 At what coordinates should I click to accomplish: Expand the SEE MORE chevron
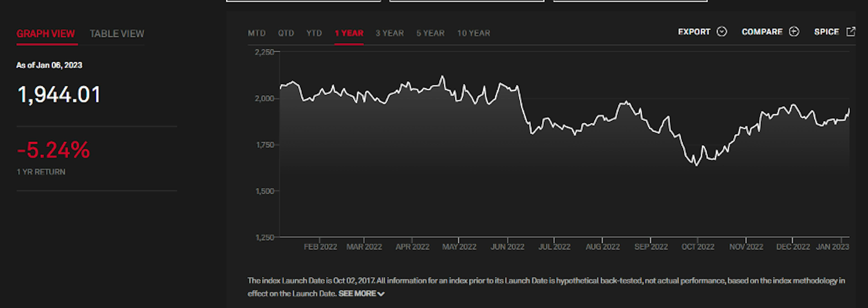click(x=381, y=294)
